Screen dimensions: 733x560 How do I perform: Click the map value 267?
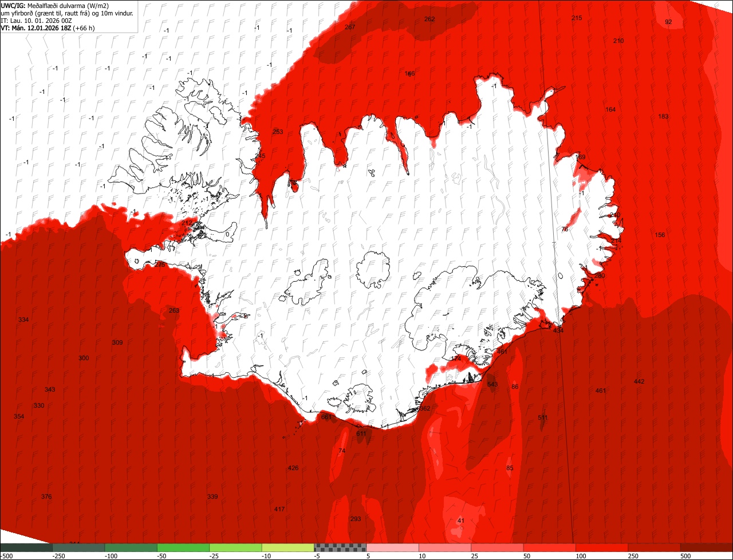coord(350,27)
